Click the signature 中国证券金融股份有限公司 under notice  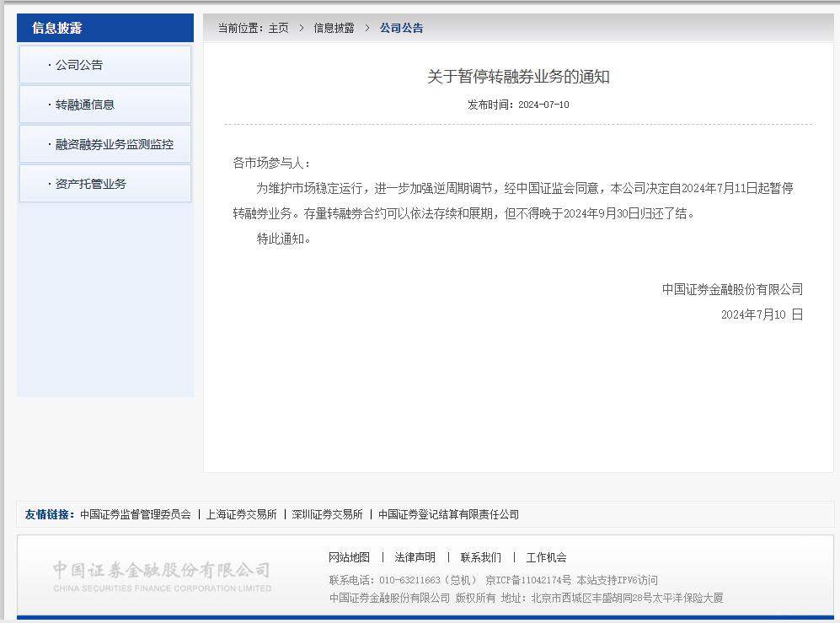point(732,289)
